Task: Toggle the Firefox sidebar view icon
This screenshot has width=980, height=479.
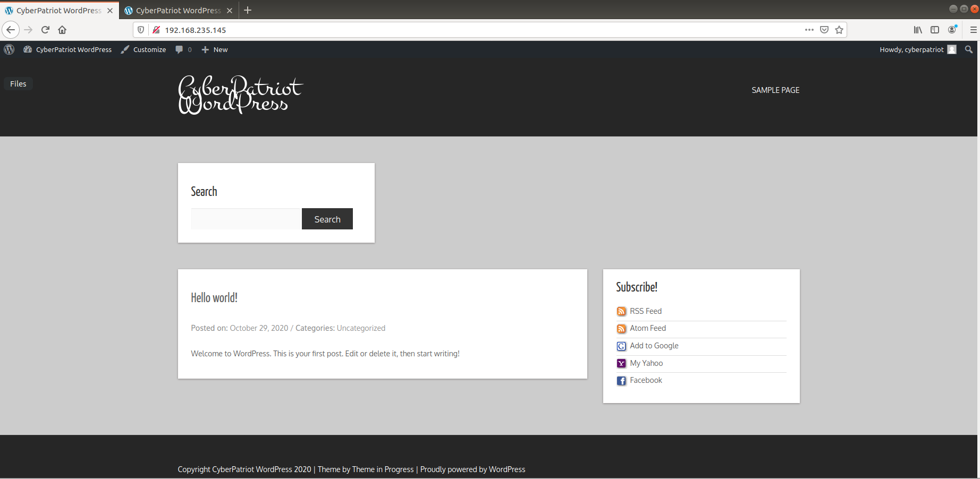Action: click(935, 30)
